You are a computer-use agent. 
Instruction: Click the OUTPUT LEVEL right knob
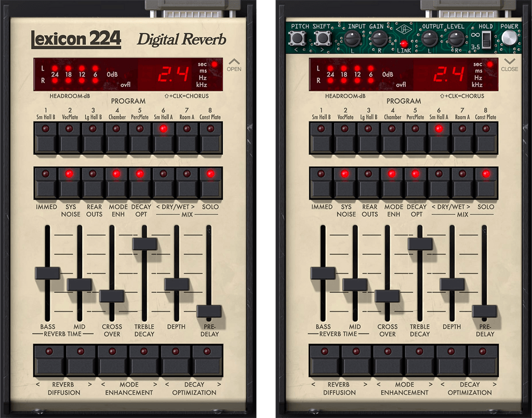pos(456,39)
